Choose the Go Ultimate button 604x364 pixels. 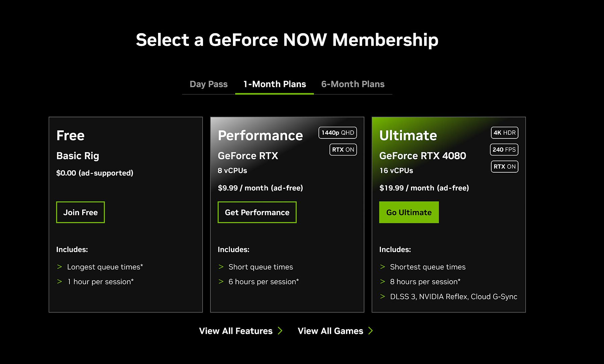409,212
